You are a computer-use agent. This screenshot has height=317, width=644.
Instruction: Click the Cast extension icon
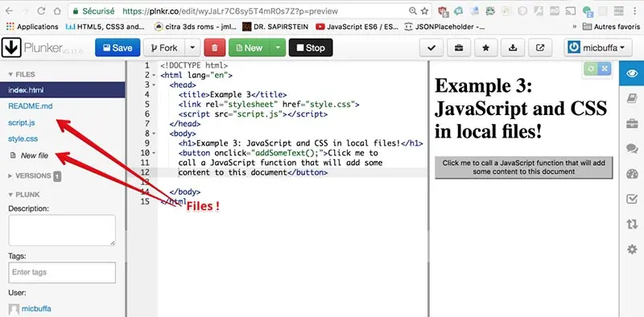tap(570, 11)
